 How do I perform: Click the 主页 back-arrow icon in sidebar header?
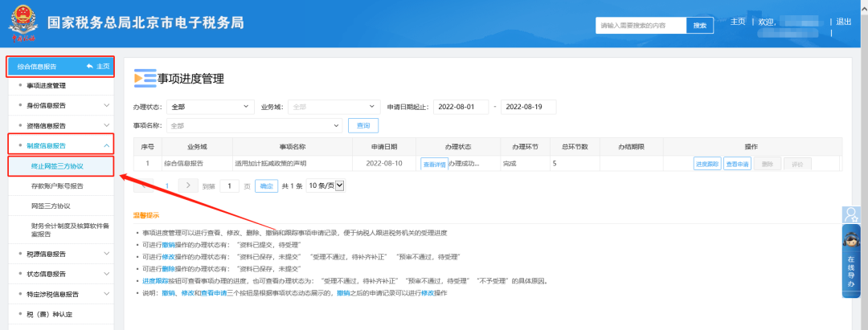[91, 66]
